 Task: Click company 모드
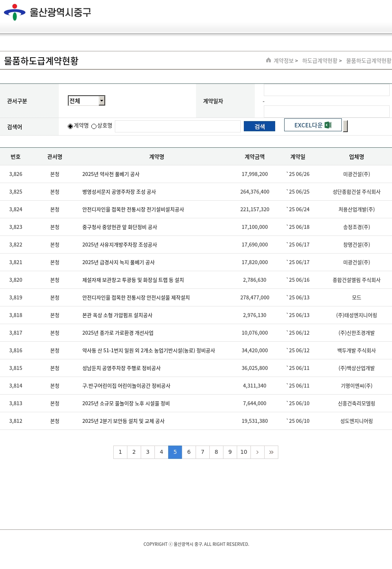click(x=357, y=298)
